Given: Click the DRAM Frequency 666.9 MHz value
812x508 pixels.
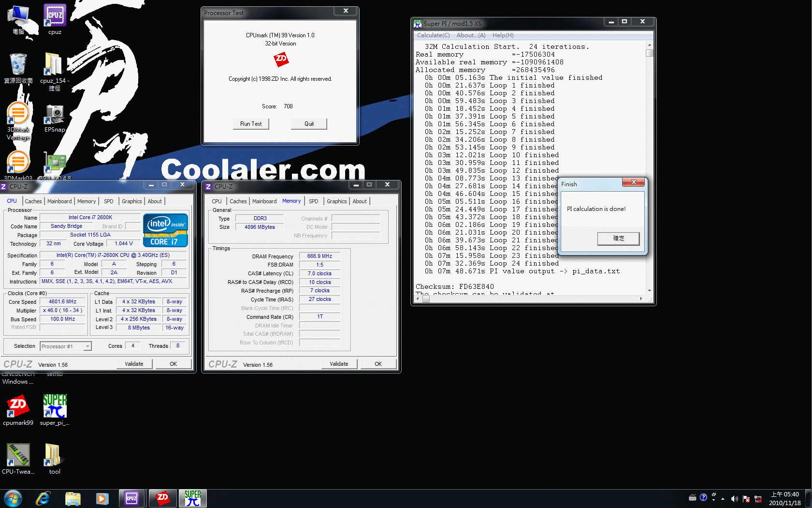Looking at the screenshot, I should pyautogui.click(x=320, y=256).
